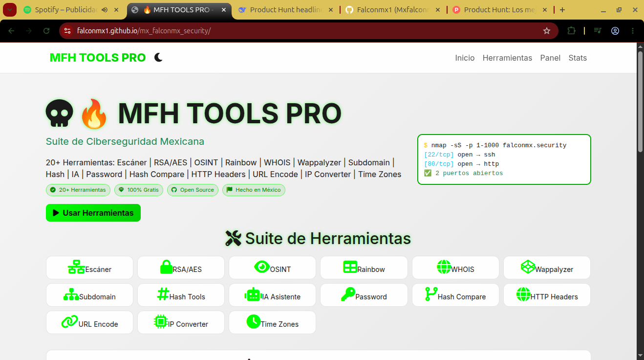
Task: Click the page vertical scrollbar thumb
Action: pos(640,102)
